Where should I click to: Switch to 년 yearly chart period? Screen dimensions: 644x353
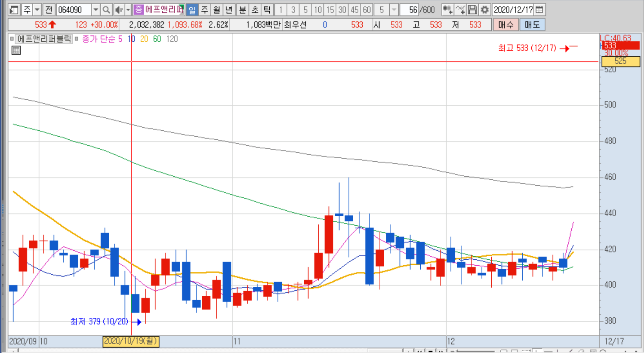[229, 9]
